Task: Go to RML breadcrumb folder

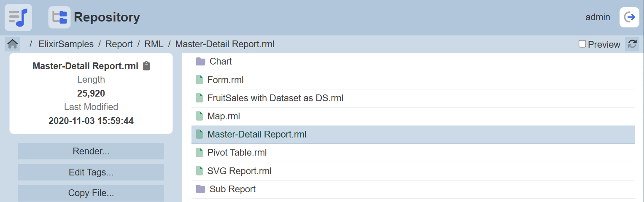Action: coord(154,44)
